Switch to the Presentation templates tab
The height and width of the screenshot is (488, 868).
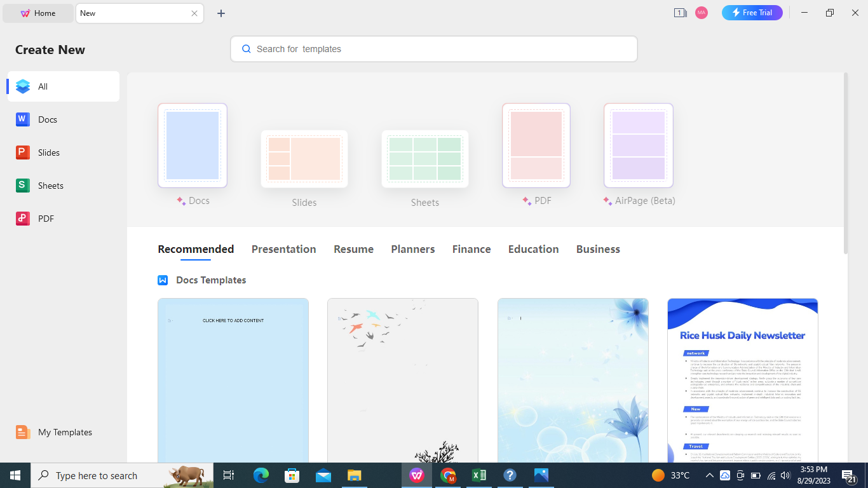tap(284, 249)
